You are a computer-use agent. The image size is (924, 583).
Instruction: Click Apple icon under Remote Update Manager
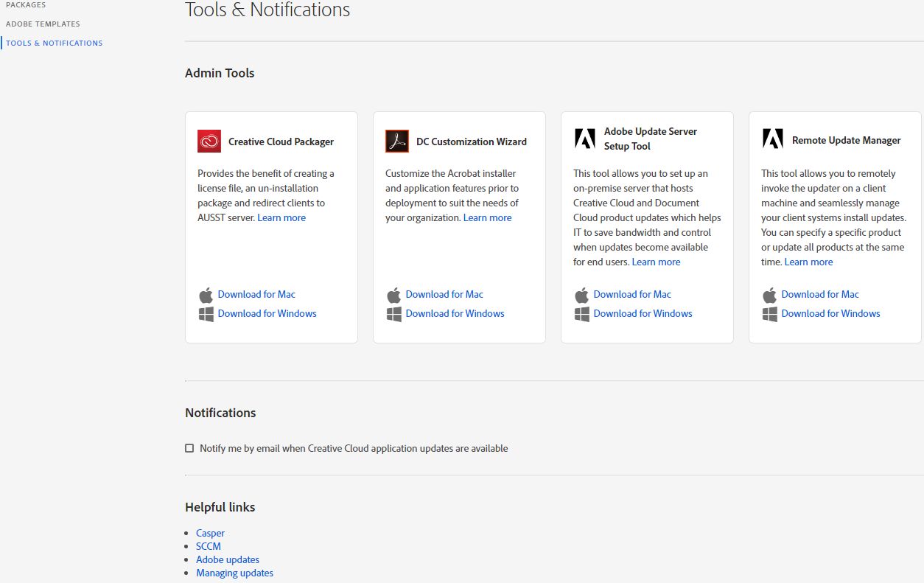(769, 295)
